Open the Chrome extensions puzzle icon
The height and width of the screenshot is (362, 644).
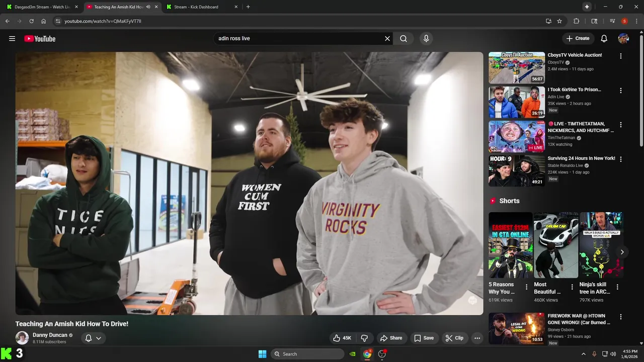pyautogui.click(x=577, y=21)
